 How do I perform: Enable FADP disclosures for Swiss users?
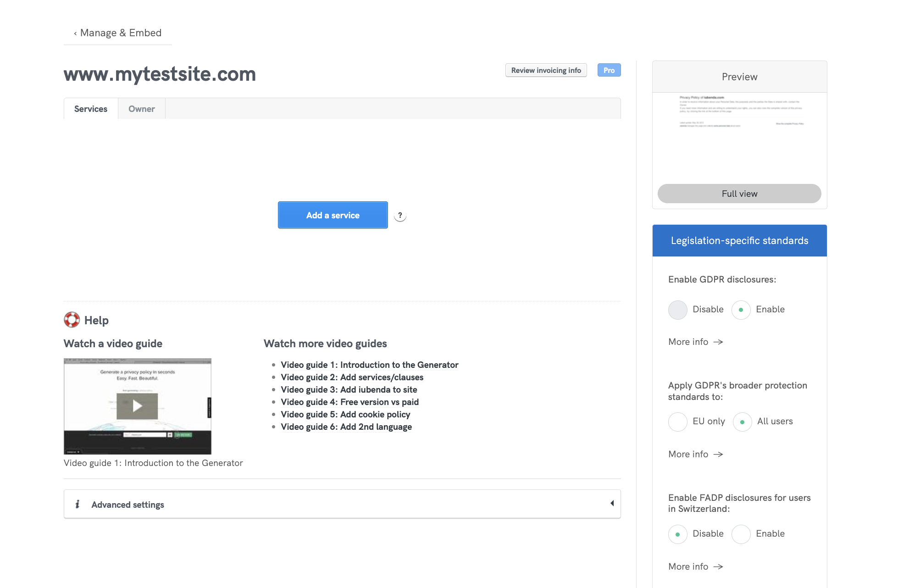tap(741, 534)
